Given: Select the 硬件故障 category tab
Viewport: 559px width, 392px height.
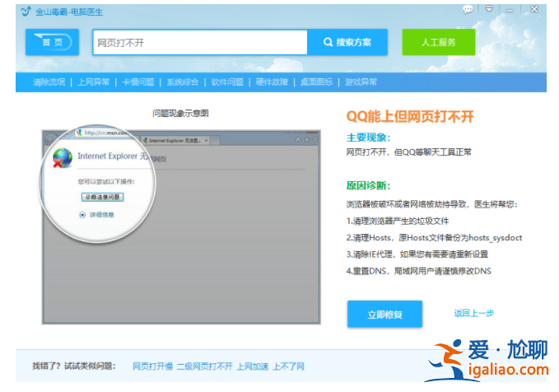Looking at the screenshot, I should click(x=272, y=82).
